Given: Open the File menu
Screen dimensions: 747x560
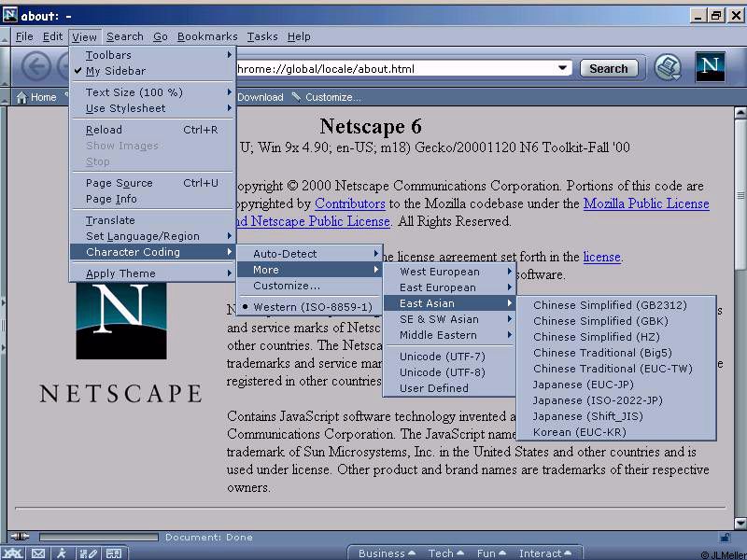Looking at the screenshot, I should (x=24, y=36).
